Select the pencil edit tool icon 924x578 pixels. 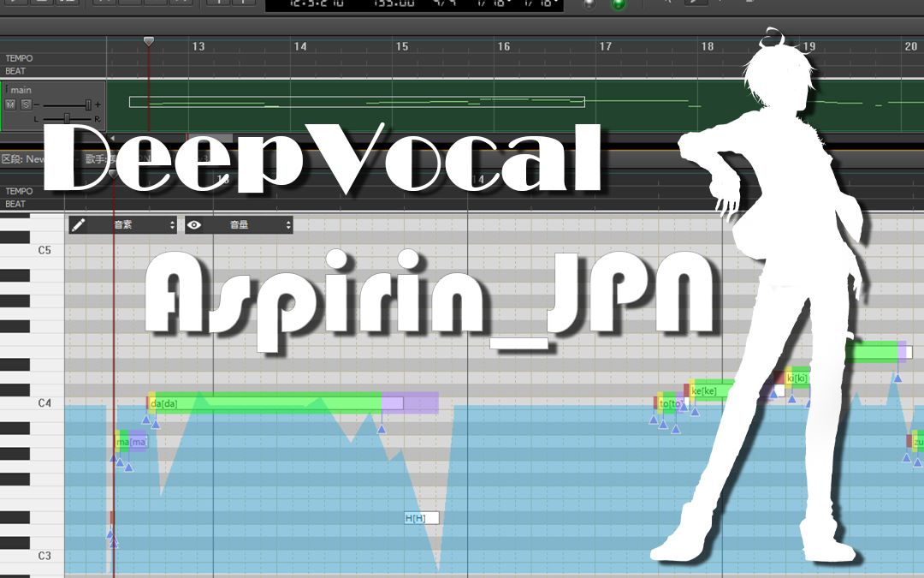click(78, 224)
